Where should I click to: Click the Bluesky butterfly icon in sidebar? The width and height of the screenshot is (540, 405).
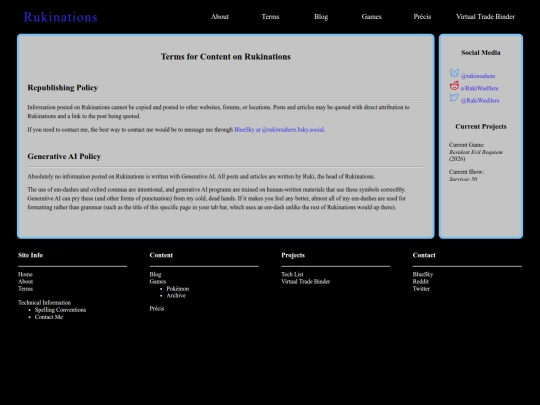pos(454,73)
